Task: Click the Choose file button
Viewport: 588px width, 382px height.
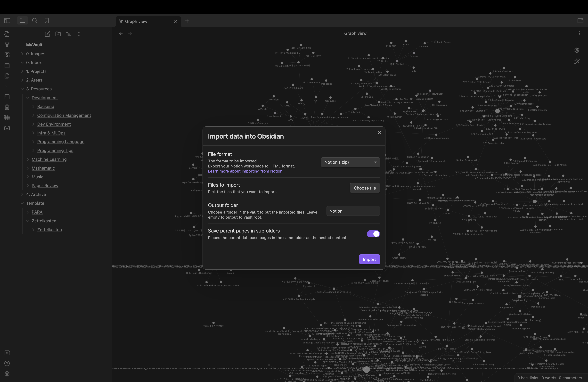Action: (x=364, y=188)
